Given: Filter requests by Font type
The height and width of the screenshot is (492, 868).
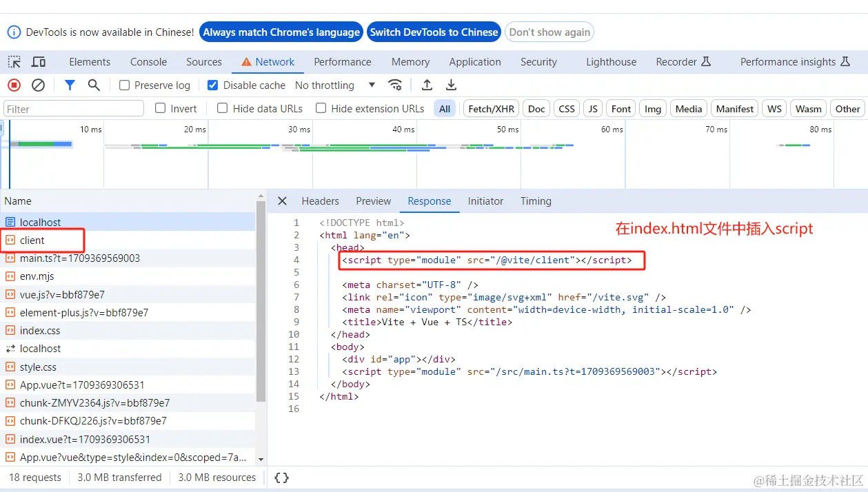Looking at the screenshot, I should [621, 109].
